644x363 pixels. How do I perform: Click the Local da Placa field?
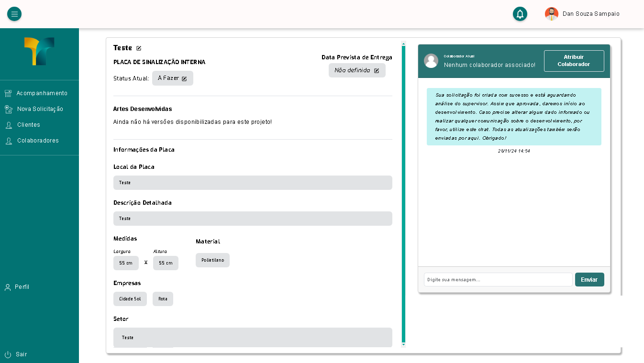[253, 183]
